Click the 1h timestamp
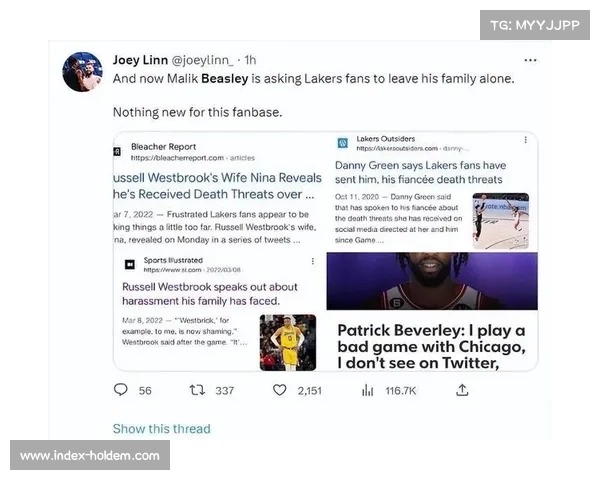The height and width of the screenshot is (480, 600). pos(250,60)
